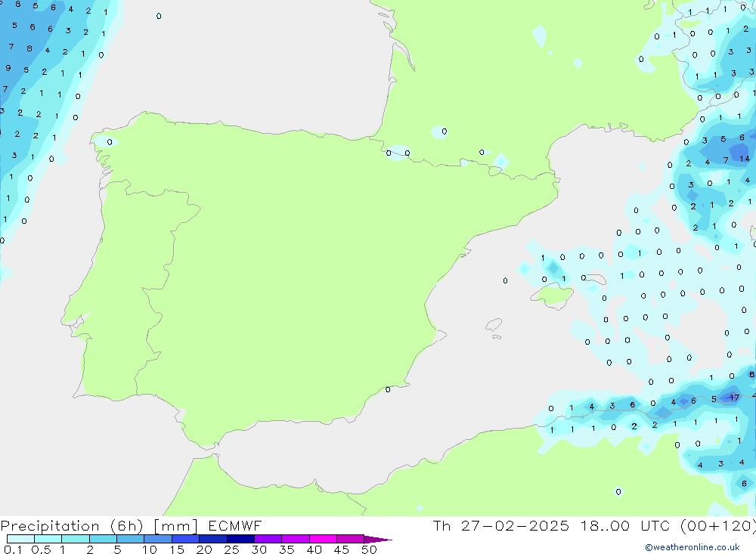Viewport: 756px width, 554px height.
Task: Pick the legend swatch between 5 and 10
Action: click(130, 539)
